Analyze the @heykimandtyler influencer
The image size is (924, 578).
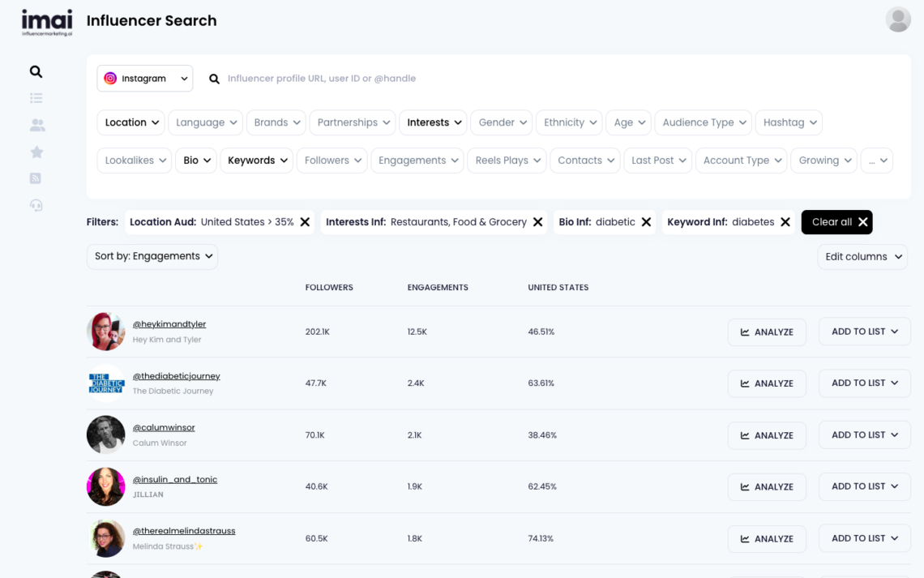[x=767, y=332]
